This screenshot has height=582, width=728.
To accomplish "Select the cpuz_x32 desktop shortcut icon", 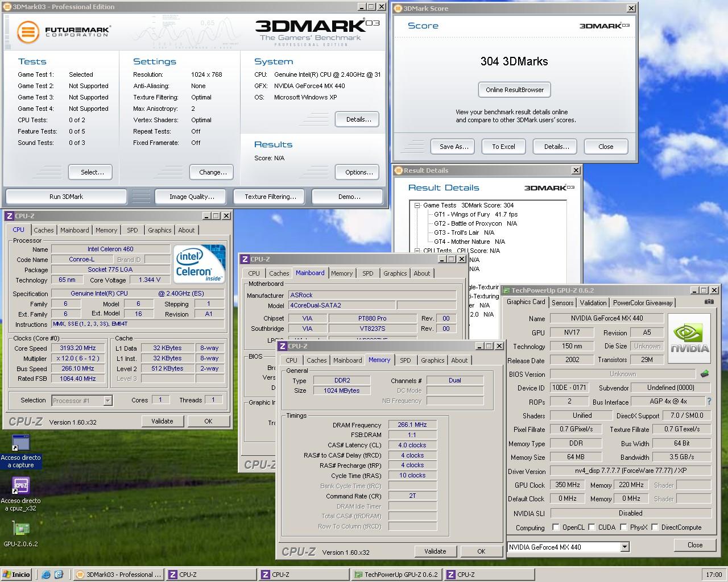I will point(20,494).
